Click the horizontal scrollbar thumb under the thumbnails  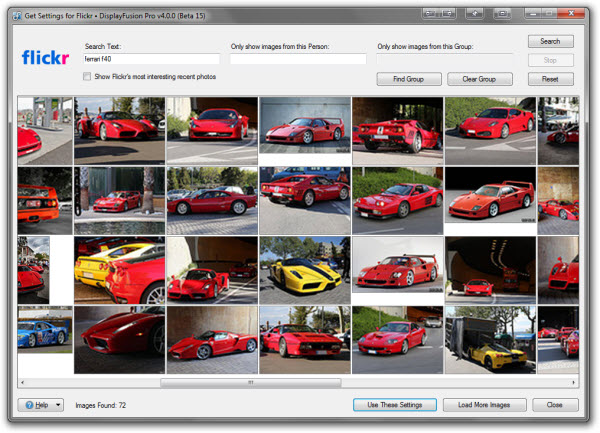250,382
